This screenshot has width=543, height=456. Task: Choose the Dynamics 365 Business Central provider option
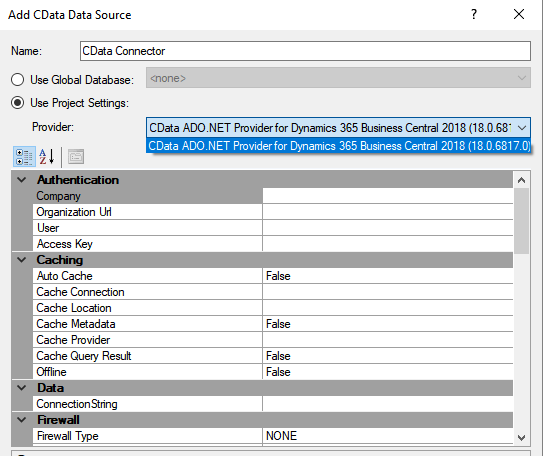coord(339,146)
